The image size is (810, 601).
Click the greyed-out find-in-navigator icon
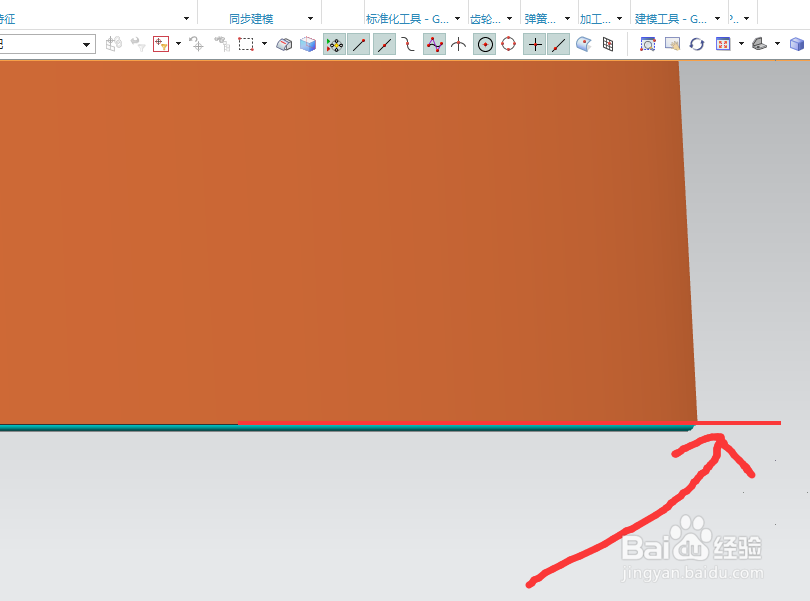(222, 44)
